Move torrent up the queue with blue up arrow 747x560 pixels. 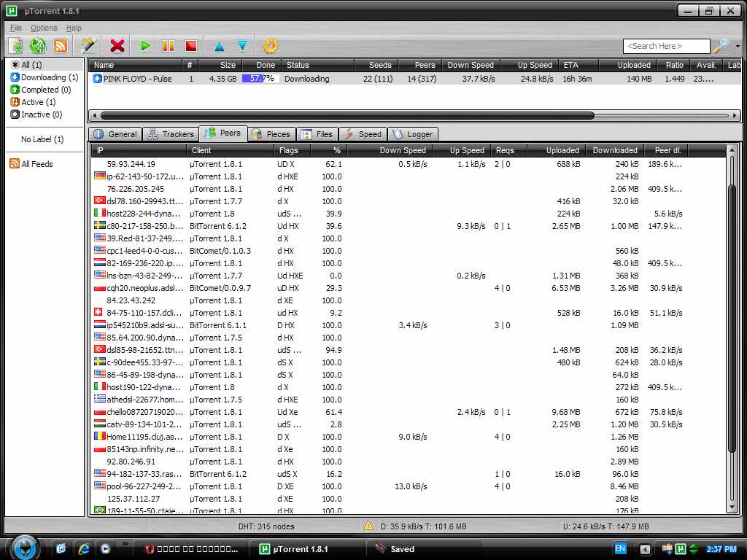(x=219, y=46)
